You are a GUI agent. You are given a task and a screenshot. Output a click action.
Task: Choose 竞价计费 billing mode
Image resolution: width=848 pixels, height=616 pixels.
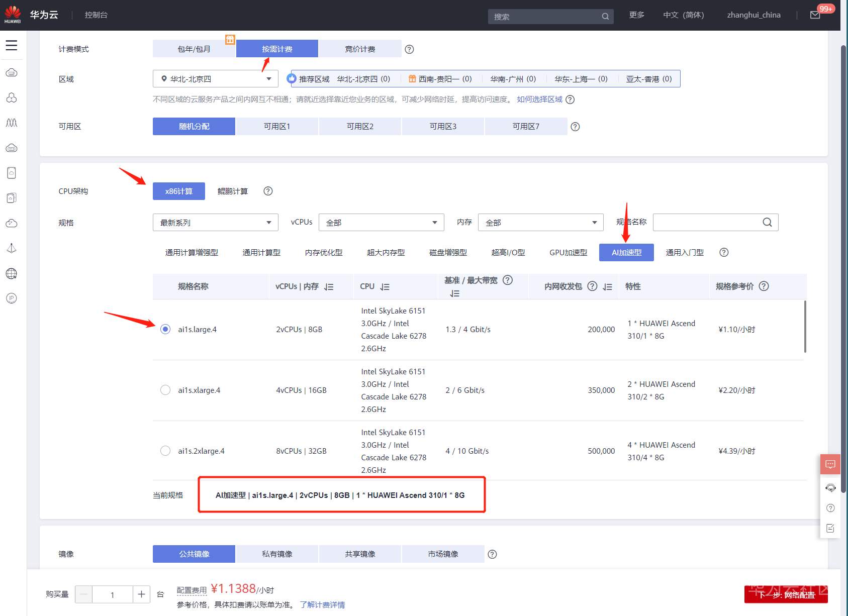click(x=360, y=49)
